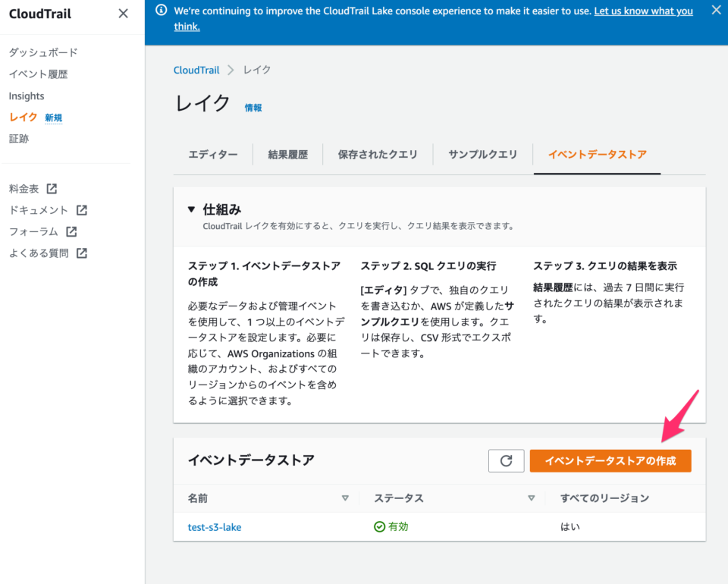Image resolution: width=728 pixels, height=584 pixels.
Task: Close the CloudTrail sidebar with the X
Action: pyautogui.click(x=124, y=13)
